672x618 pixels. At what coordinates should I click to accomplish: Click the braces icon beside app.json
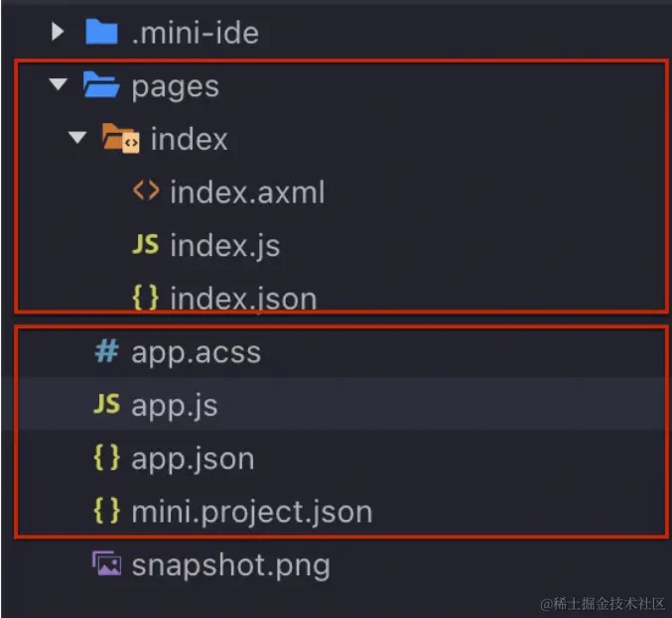coord(106,458)
